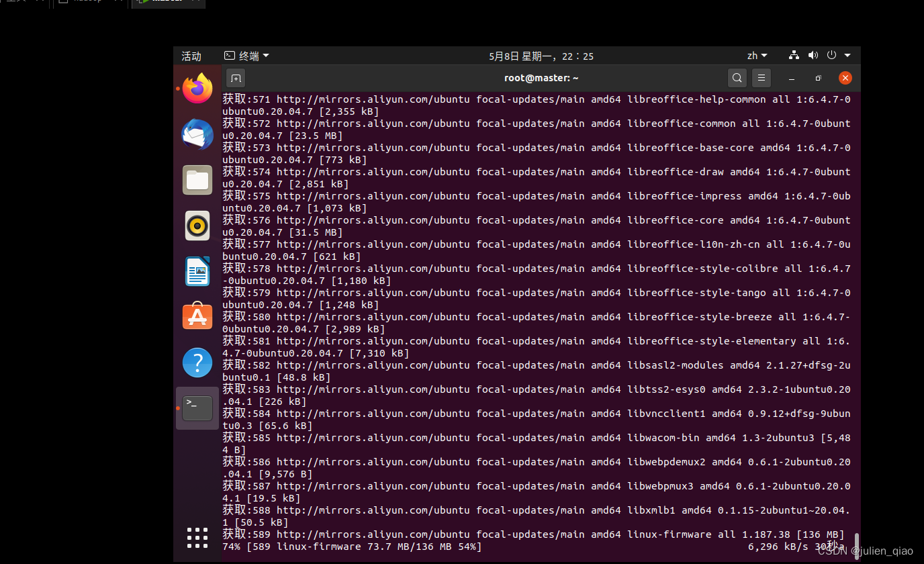Click the 获取:589 linux-firmware line

coord(534,534)
